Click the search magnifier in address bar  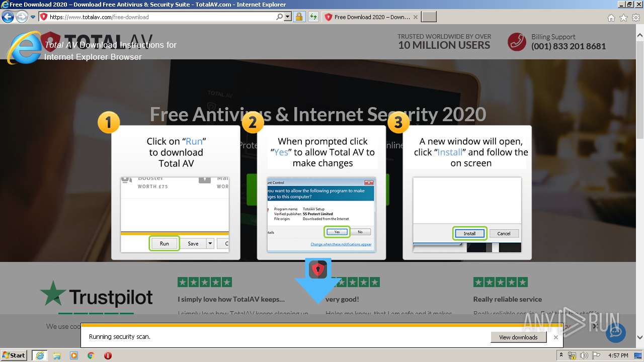(280, 17)
